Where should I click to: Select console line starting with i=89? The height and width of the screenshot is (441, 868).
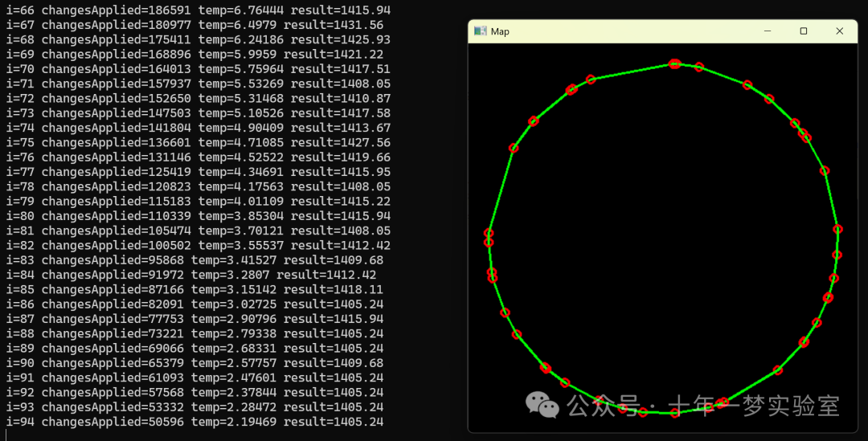pos(194,348)
